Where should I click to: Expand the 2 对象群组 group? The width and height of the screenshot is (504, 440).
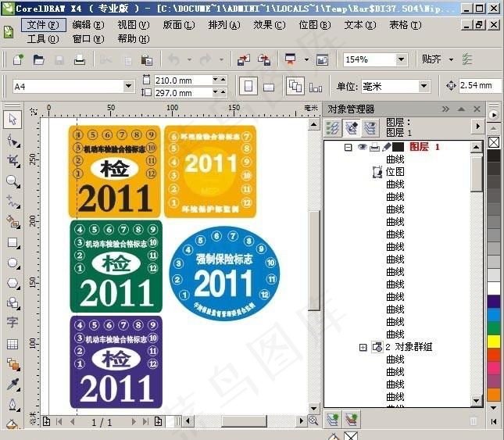[x=363, y=347]
